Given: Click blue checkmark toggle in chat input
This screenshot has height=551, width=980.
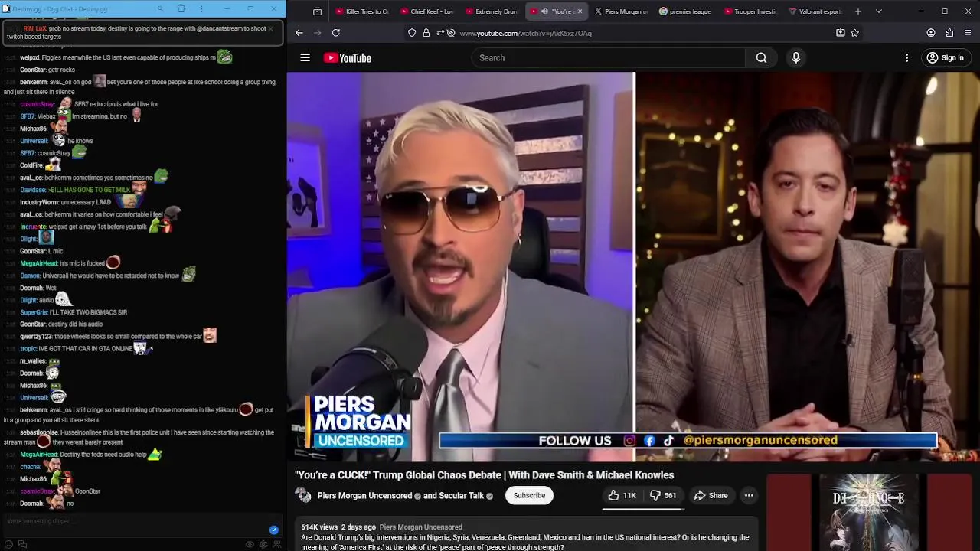Looking at the screenshot, I should coord(273,530).
